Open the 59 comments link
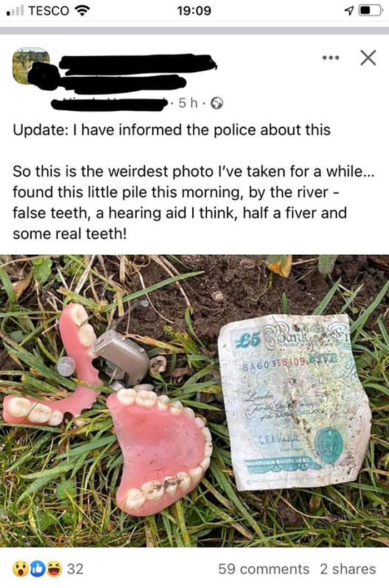The height and width of the screenshot is (588, 389). [x=264, y=569]
